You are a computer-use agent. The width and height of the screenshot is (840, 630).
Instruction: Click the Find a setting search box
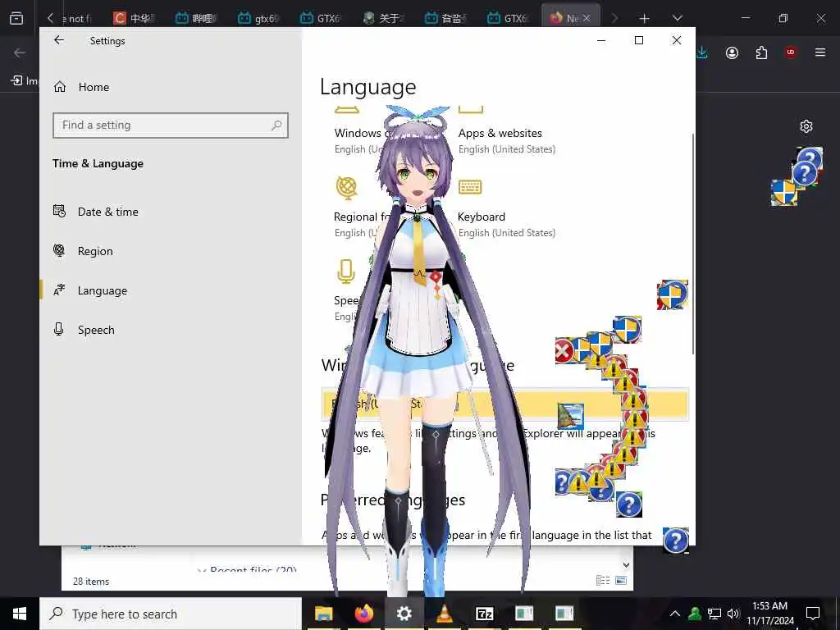click(x=171, y=126)
